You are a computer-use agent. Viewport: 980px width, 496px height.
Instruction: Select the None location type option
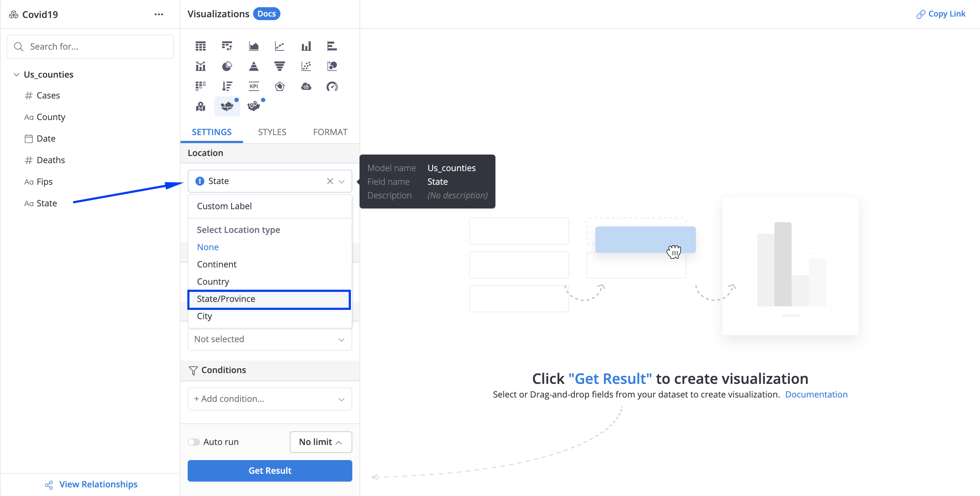tap(207, 247)
